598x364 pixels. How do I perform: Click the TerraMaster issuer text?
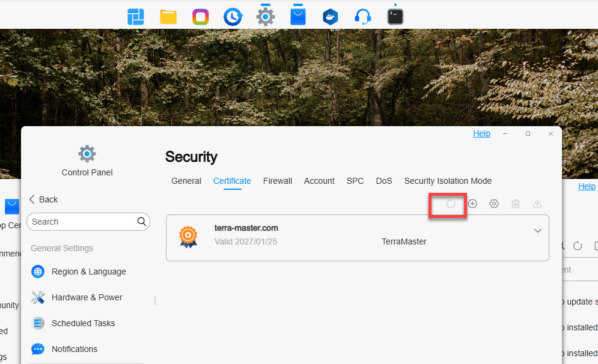[x=404, y=241]
